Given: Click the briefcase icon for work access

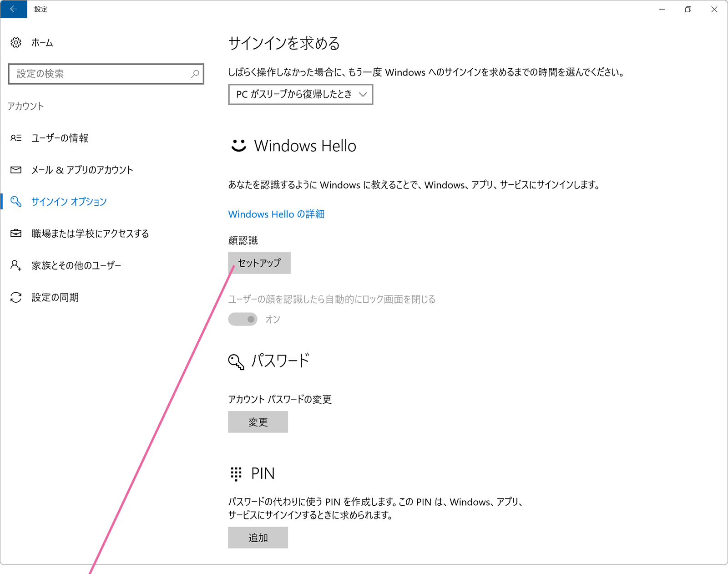Looking at the screenshot, I should 16,233.
